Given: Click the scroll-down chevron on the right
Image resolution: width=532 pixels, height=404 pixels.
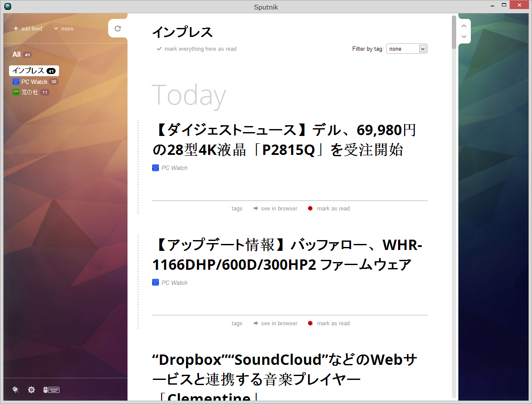Looking at the screenshot, I should 464,37.
